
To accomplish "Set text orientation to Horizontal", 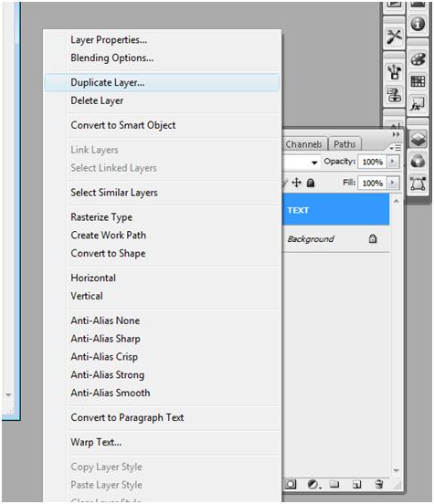I will [162, 278].
